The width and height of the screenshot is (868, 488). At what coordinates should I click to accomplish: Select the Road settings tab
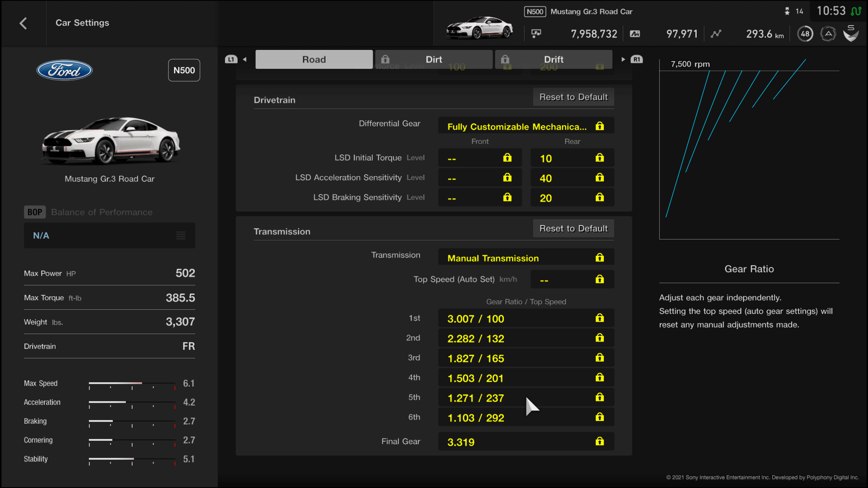314,59
